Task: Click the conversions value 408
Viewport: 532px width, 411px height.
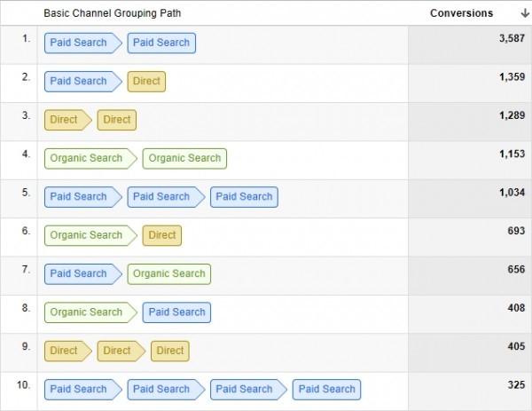Action: tap(516, 308)
